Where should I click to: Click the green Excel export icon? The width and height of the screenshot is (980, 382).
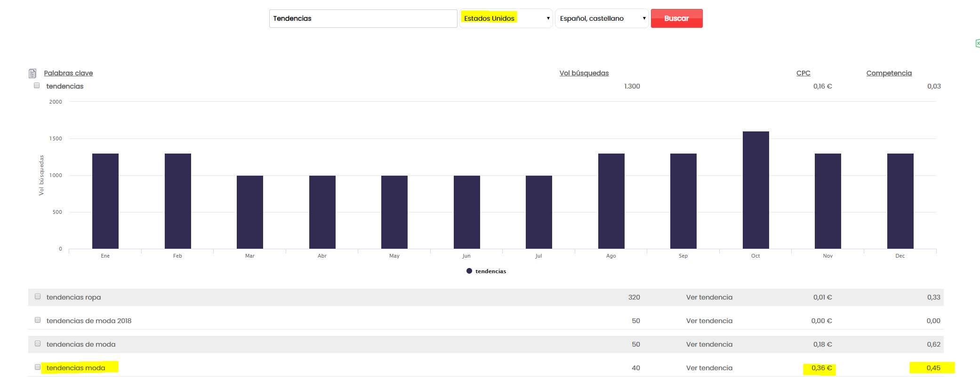(x=977, y=43)
